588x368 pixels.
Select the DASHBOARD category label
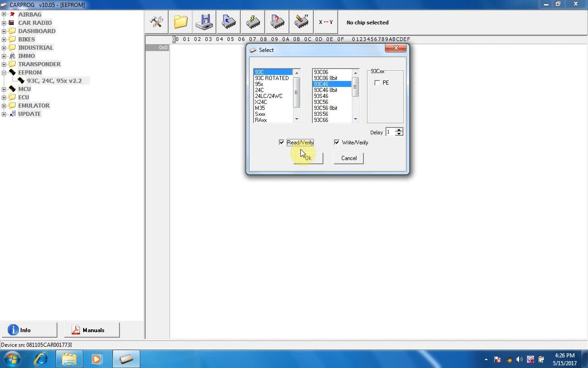[37, 31]
